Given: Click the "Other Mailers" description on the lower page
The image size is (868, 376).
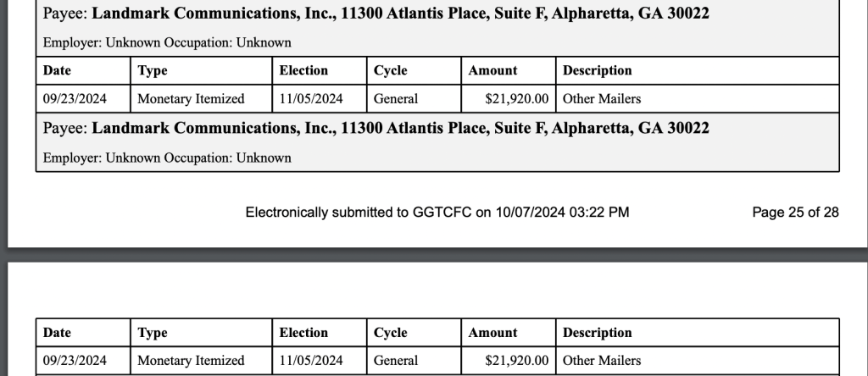Looking at the screenshot, I should click(x=601, y=361).
